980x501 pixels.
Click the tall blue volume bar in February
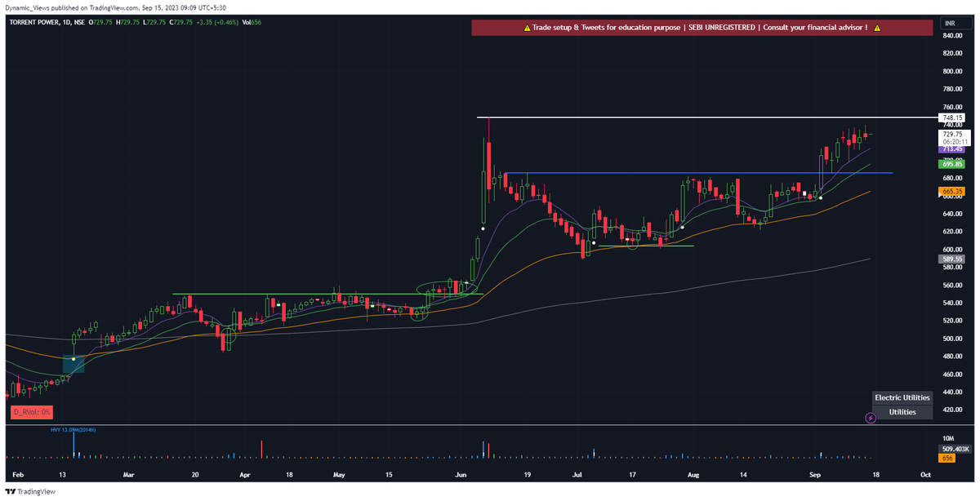coord(73,444)
